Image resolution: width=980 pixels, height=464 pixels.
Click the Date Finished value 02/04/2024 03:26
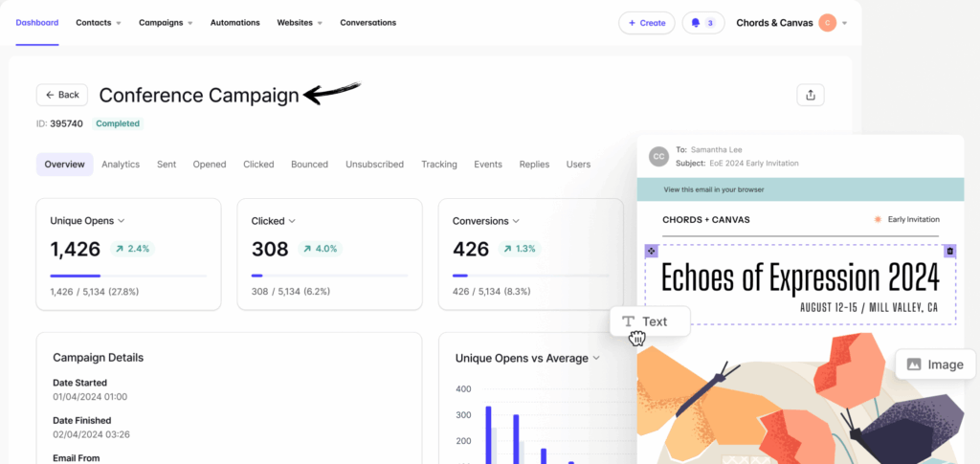pyautogui.click(x=91, y=434)
